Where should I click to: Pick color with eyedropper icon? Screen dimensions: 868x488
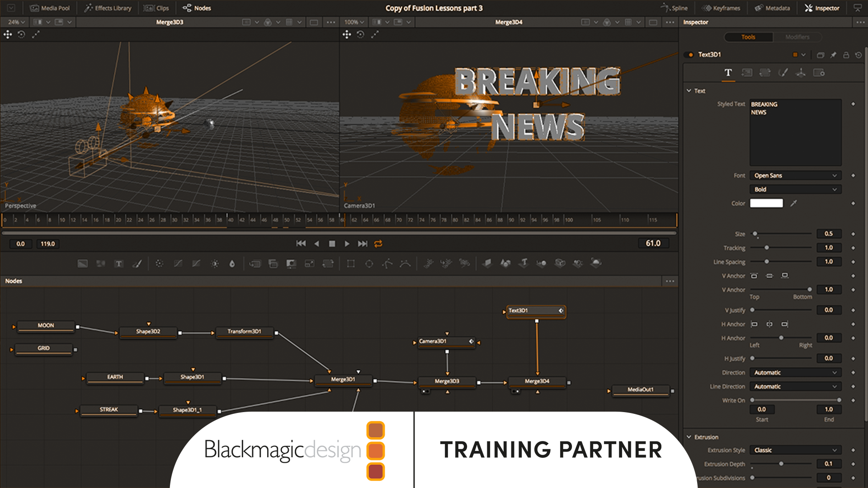(x=793, y=203)
